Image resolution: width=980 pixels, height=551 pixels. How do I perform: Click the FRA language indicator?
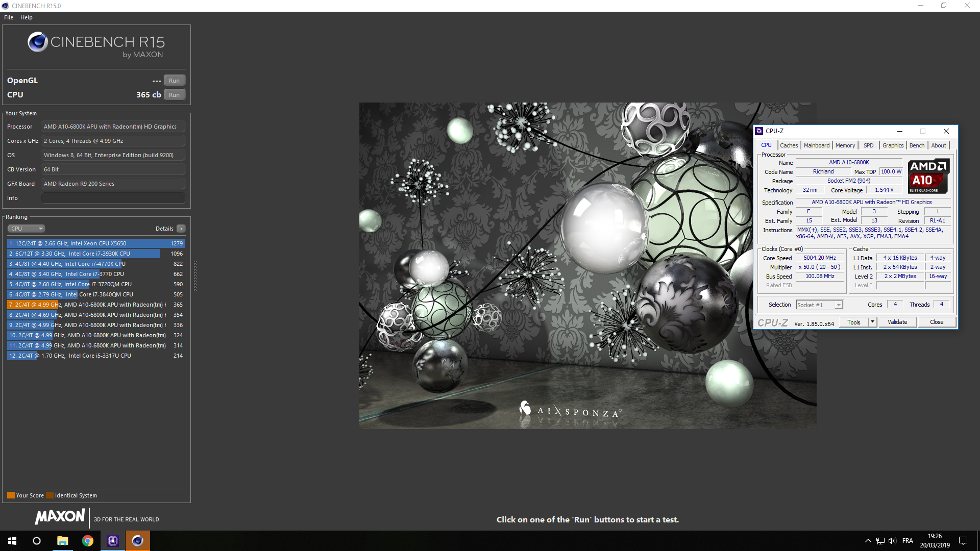coord(908,541)
